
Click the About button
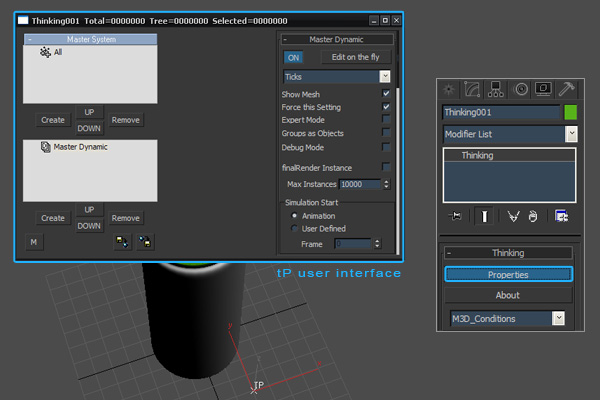[x=508, y=295]
